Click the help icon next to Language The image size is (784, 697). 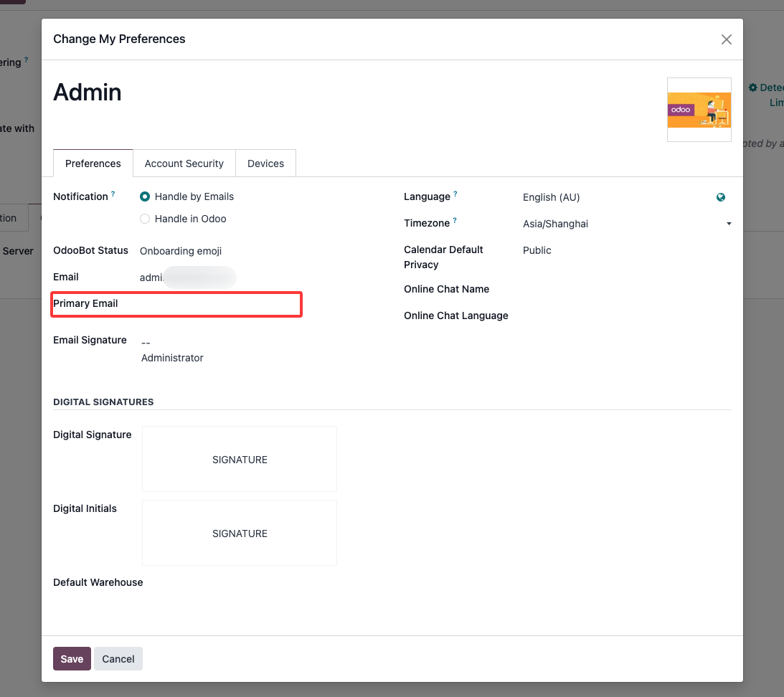pos(455,194)
